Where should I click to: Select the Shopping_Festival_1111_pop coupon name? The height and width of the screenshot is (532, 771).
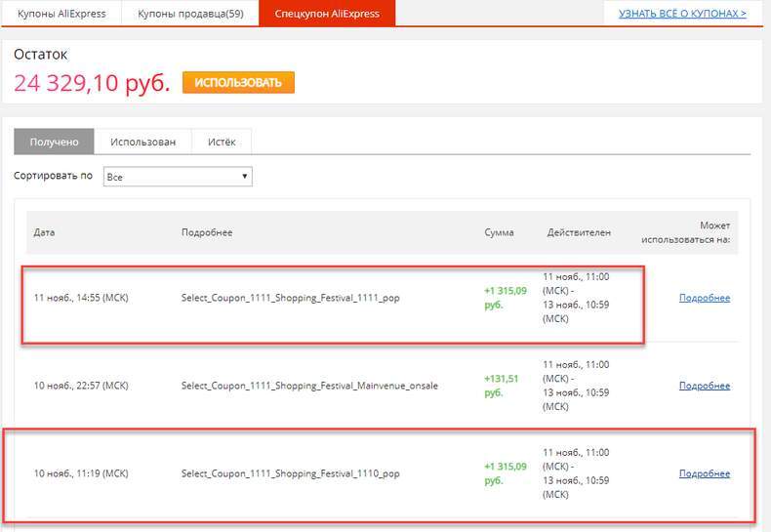(x=290, y=298)
